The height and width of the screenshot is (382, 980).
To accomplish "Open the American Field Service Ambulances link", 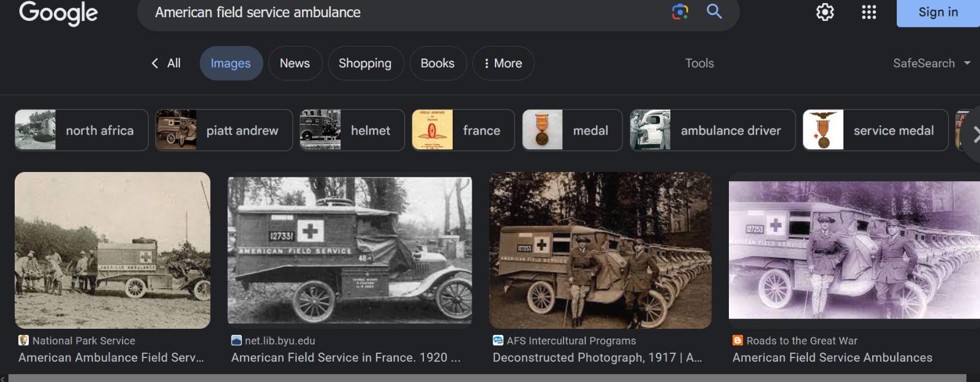I will 832,358.
